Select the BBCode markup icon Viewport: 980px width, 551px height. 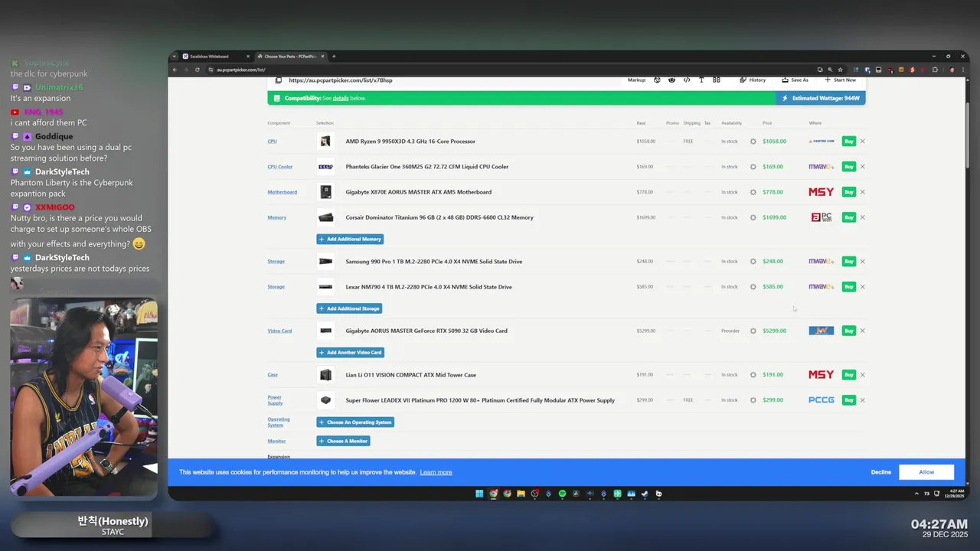pyautogui.click(x=717, y=80)
